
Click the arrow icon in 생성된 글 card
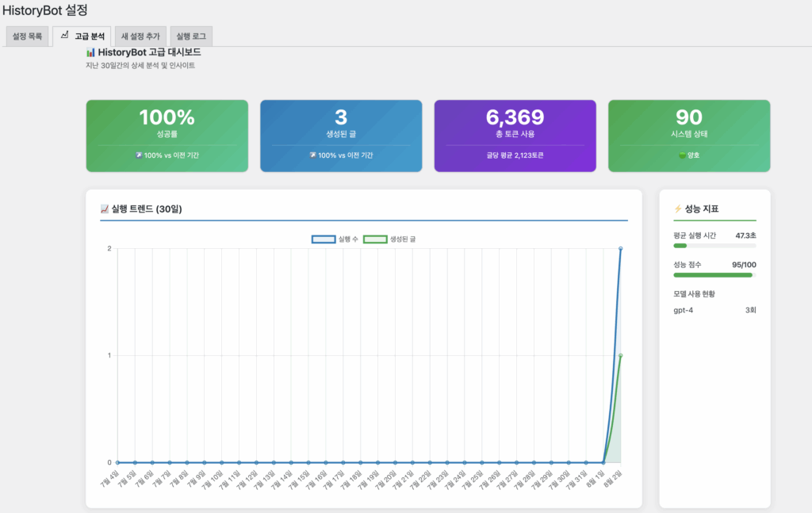coord(312,155)
